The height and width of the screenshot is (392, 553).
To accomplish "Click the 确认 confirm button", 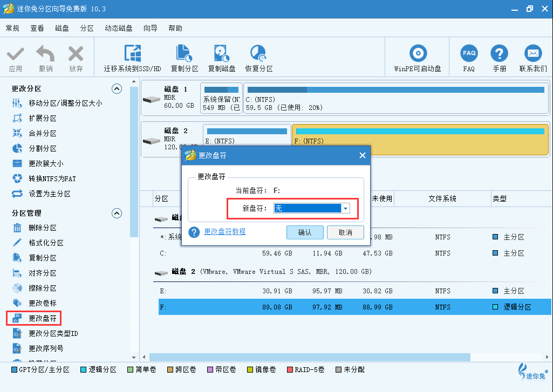I will tap(305, 232).
